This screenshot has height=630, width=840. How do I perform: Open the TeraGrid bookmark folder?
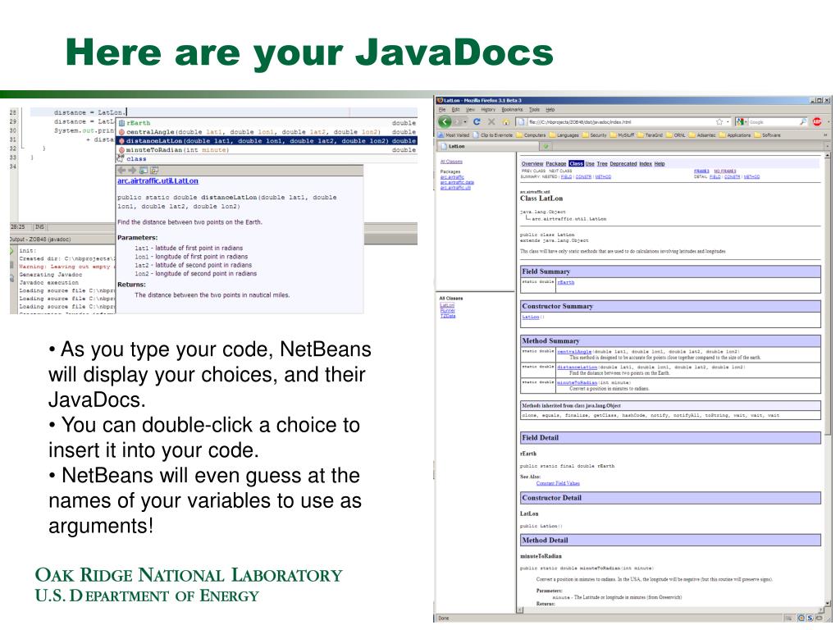651,135
